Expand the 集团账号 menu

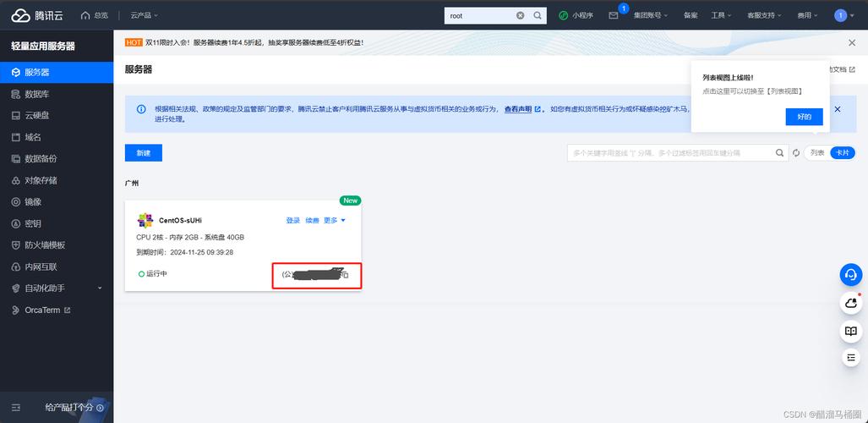tap(651, 15)
